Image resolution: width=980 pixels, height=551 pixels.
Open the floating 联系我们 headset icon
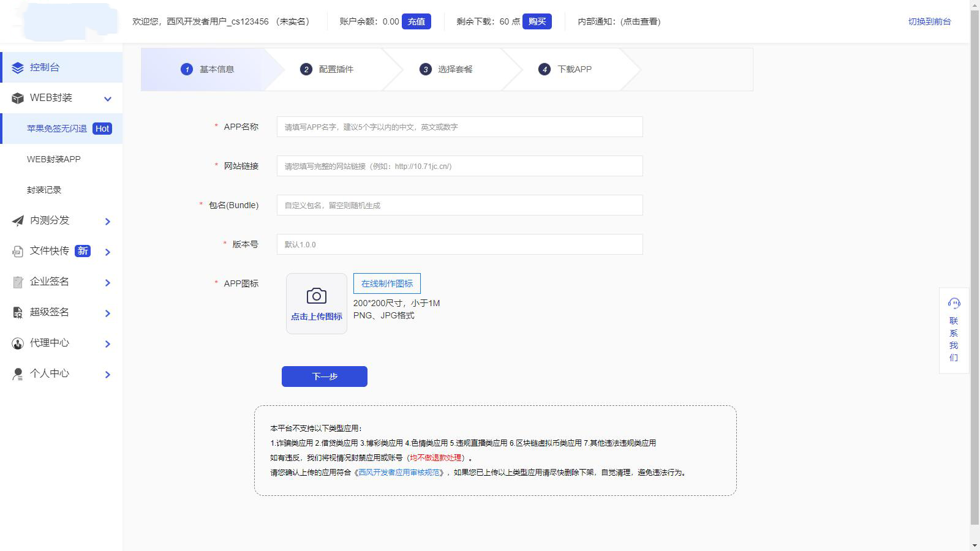(x=954, y=302)
